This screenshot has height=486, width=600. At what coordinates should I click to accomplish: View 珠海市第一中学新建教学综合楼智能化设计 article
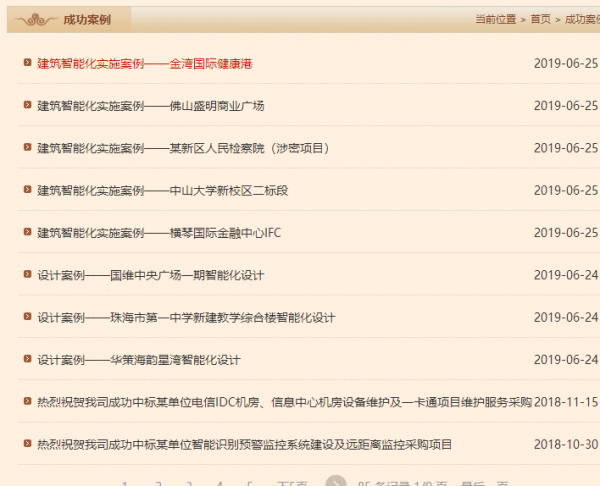pyautogui.click(x=186, y=317)
